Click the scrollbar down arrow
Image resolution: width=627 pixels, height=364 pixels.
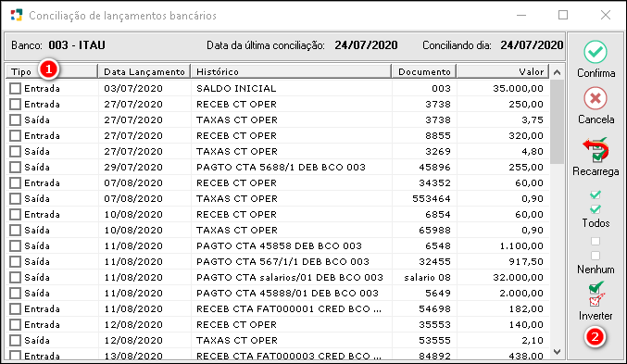(x=557, y=352)
